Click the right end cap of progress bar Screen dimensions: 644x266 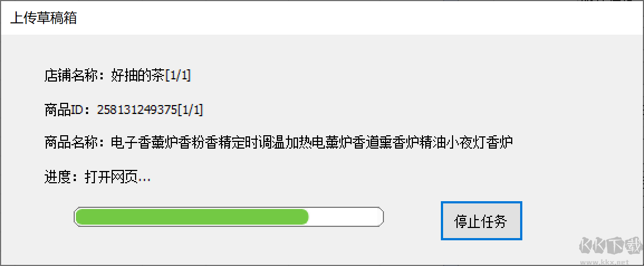pos(382,217)
